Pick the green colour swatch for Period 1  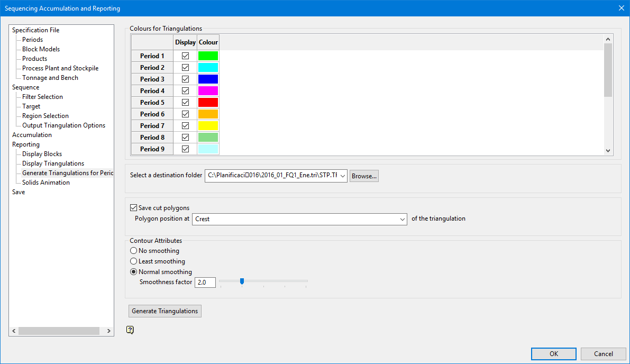point(208,56)
